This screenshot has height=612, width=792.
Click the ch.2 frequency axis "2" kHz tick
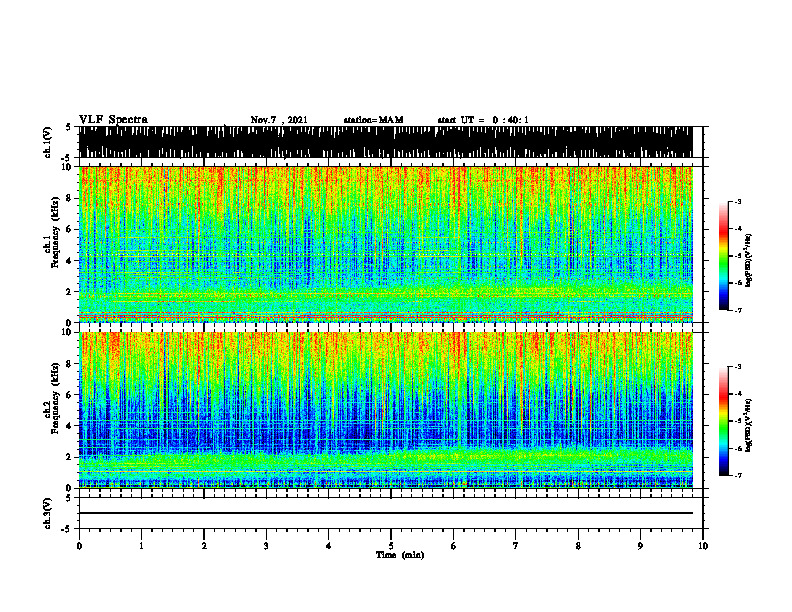pyautogui.click(x=71, y=457)
